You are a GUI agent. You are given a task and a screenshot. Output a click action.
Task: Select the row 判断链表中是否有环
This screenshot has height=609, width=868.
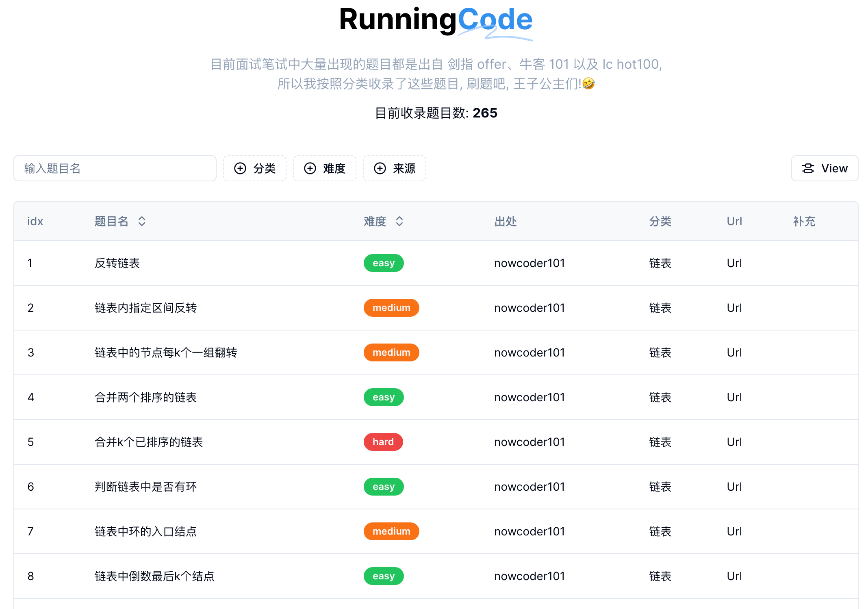pyautogui.click(x=145, y=487)
